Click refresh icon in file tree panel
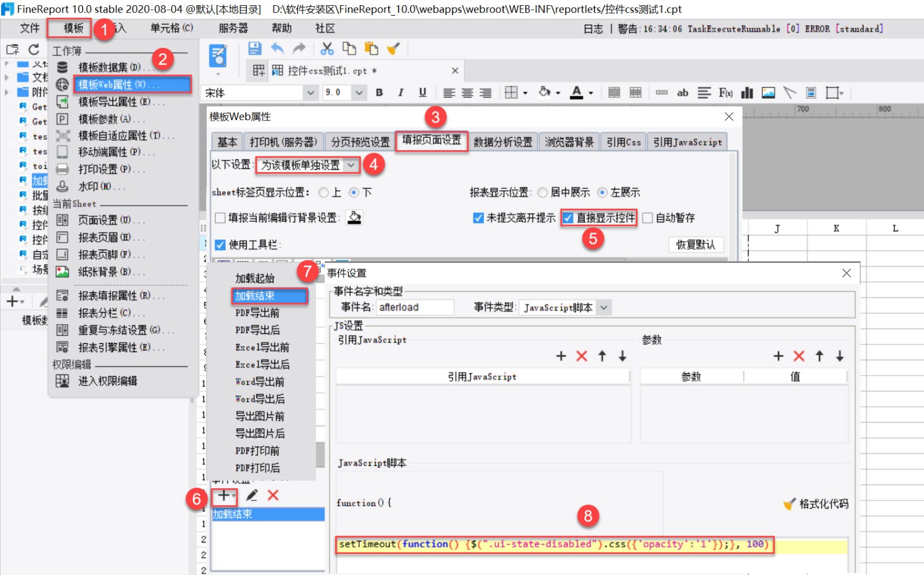 click(34, 49)
